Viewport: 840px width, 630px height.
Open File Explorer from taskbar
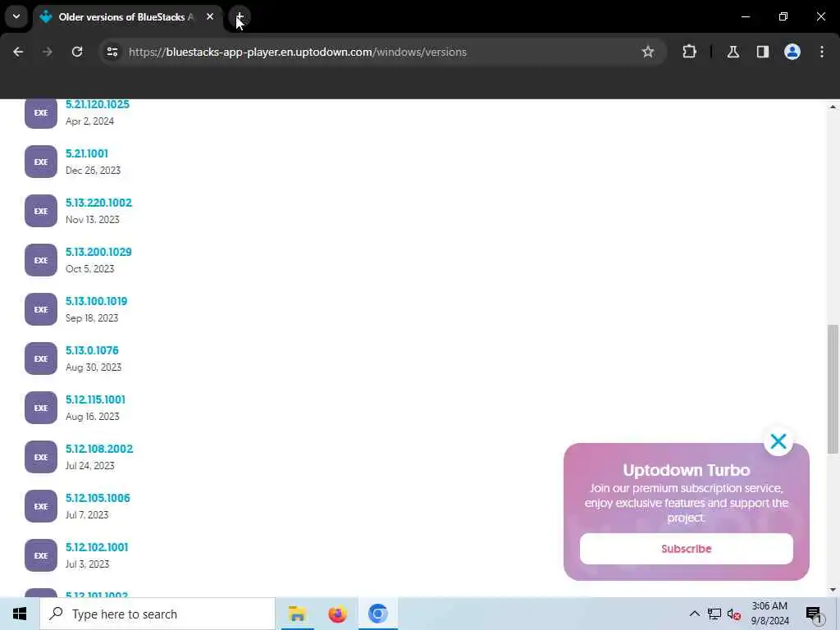[297, 614]
